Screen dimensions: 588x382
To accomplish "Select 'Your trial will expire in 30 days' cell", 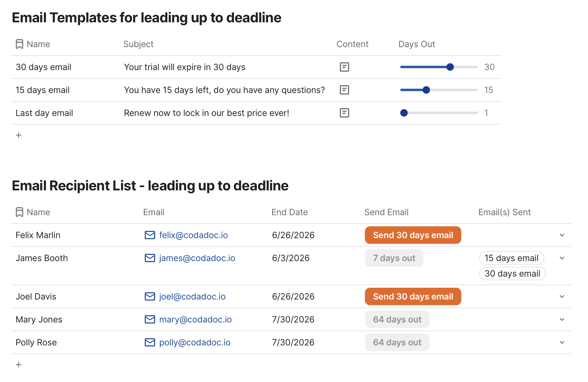I will coord(185,67).
